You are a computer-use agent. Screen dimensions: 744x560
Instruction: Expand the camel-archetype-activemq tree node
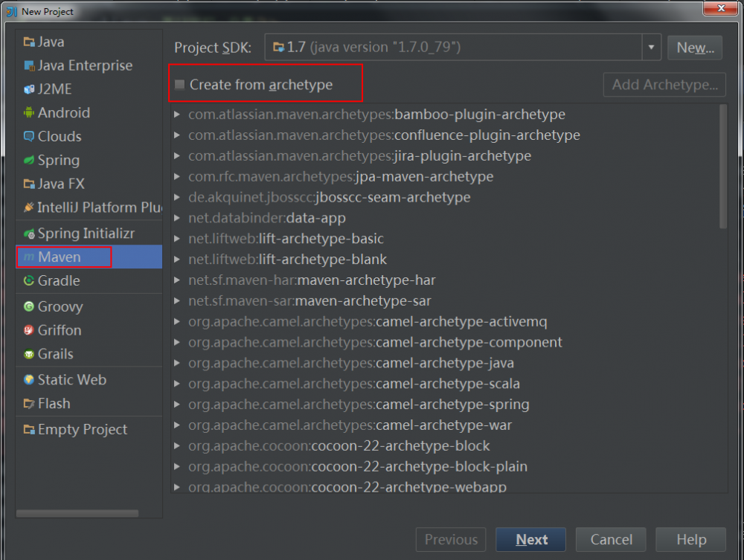(177, 322)
